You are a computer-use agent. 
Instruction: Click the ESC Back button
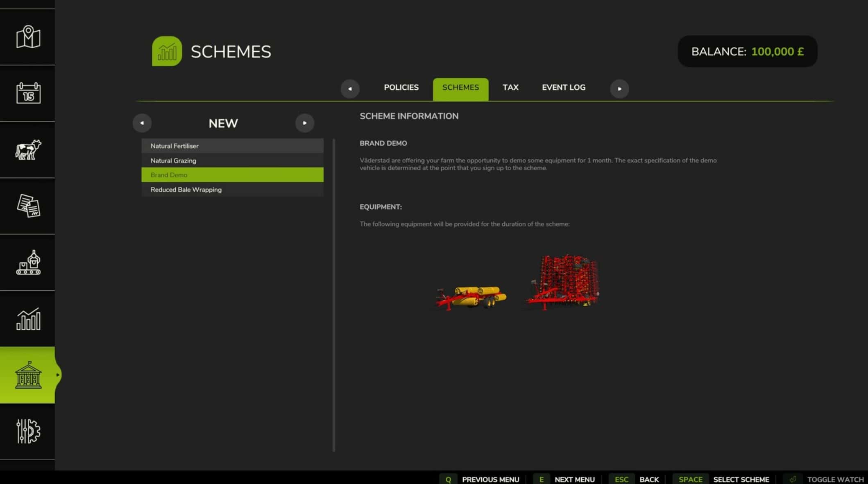coord(634,479)
